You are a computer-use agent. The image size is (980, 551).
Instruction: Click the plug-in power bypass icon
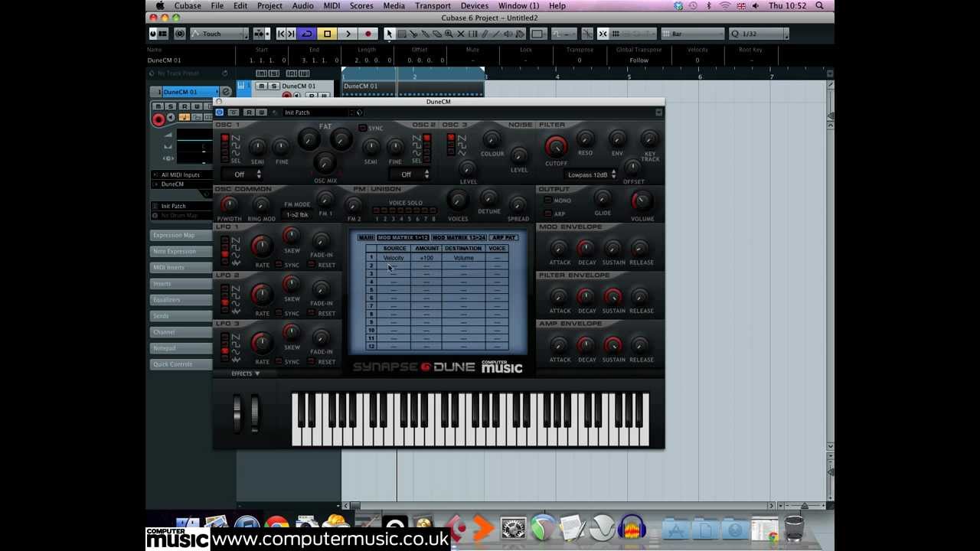pyautogui.click(x=220, y=112)
